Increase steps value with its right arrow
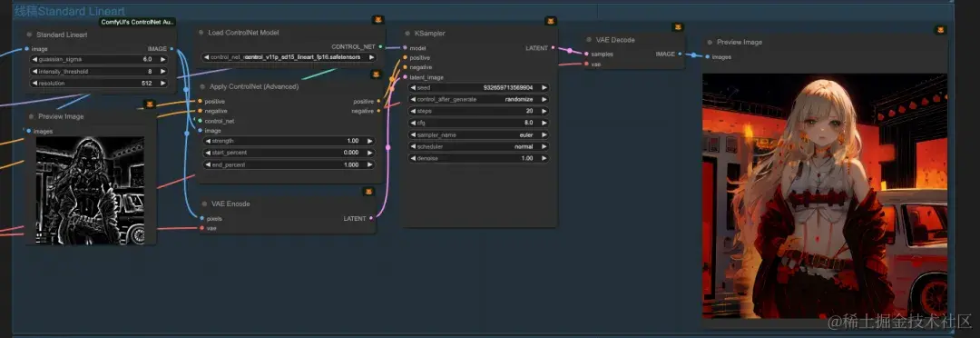The image size is (980, 338). [544, 111]
